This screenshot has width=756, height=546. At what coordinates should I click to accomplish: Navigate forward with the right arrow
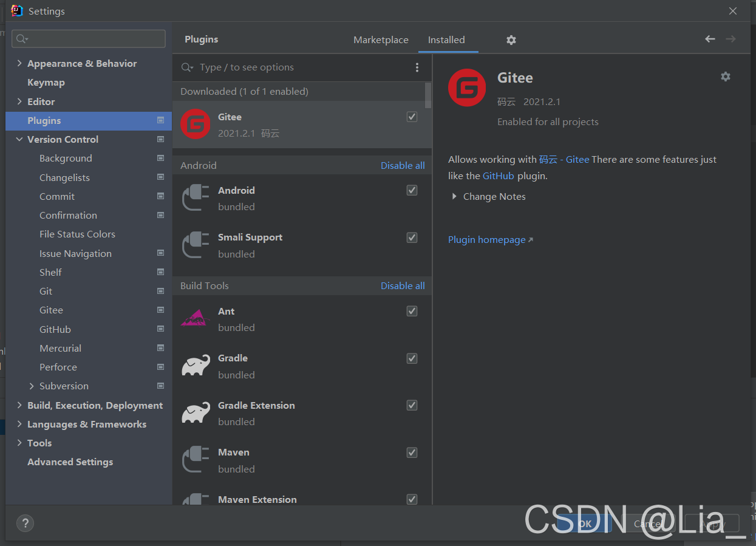point(730,39)
